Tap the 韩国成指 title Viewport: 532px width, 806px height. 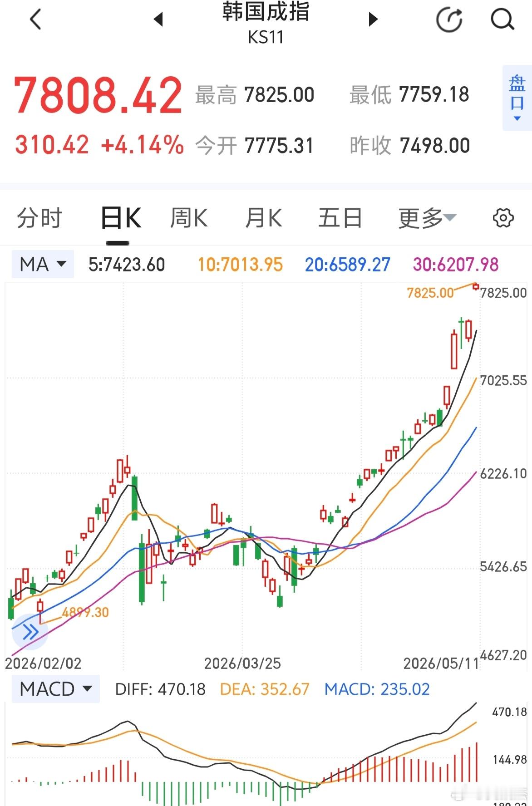(x=266, y=11)
